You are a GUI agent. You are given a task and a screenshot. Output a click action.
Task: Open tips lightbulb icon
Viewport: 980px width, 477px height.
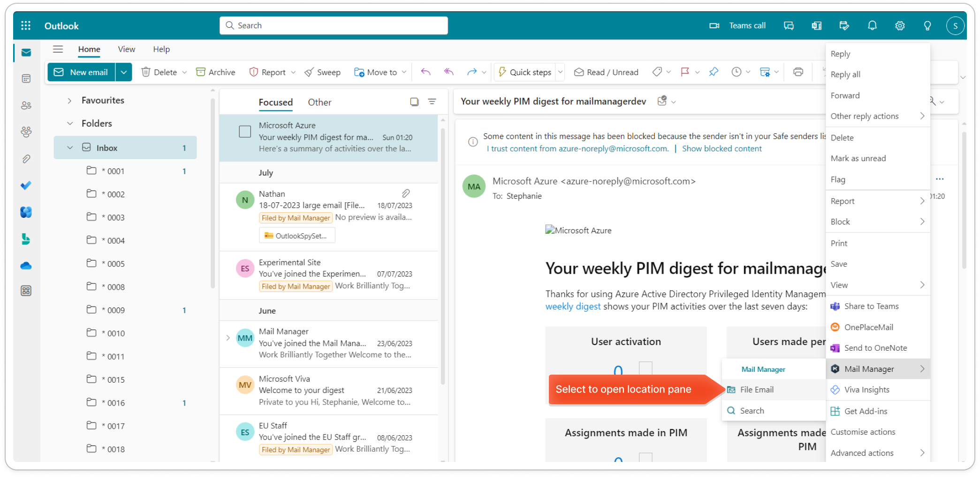click(927, 26)
